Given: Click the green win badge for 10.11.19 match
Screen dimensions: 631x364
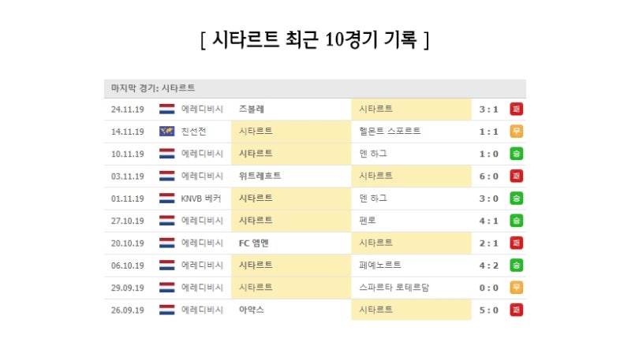Looking at the screenshot, I should (517, 154).
